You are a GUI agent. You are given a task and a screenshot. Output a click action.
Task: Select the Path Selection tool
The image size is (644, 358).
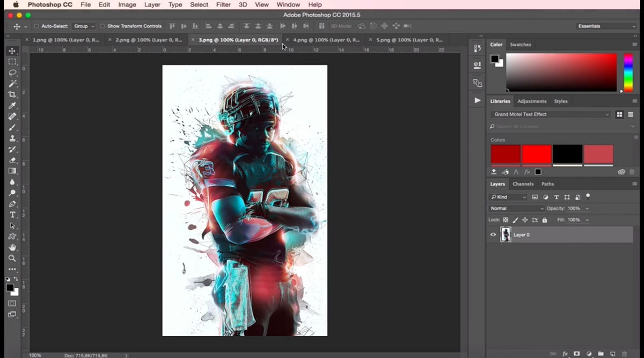(12, 225)
